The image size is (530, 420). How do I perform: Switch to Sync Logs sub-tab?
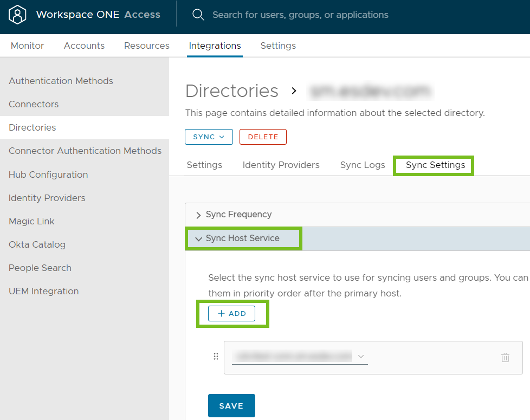coord(363,165)
